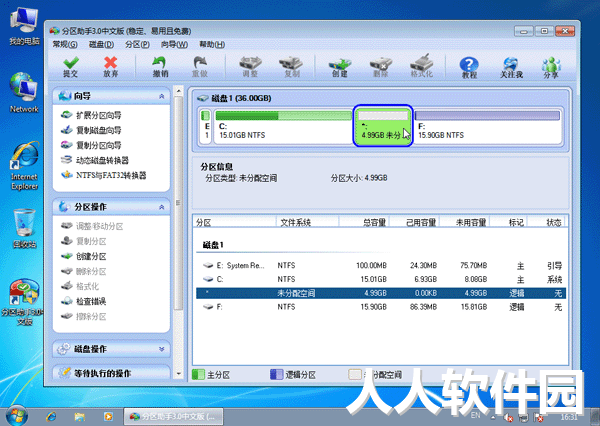Select 检查错误 in partition operations

(83, 301)
